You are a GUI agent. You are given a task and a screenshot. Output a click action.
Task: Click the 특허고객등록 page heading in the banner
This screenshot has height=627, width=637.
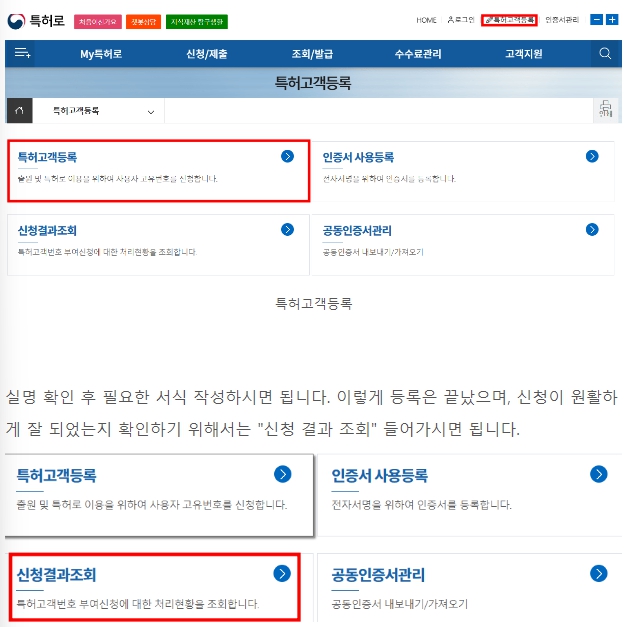(313, 83)
